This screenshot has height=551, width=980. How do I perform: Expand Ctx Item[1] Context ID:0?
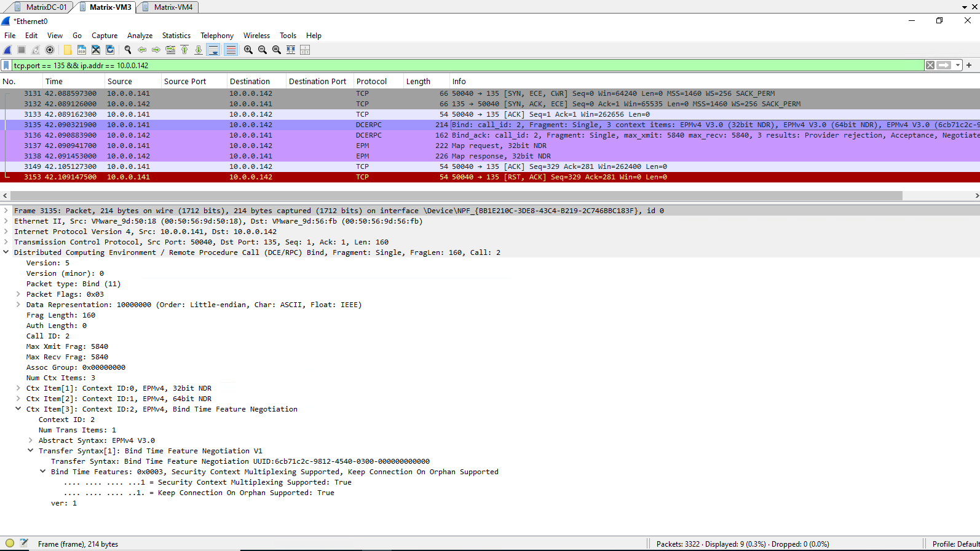coord(18,388)
